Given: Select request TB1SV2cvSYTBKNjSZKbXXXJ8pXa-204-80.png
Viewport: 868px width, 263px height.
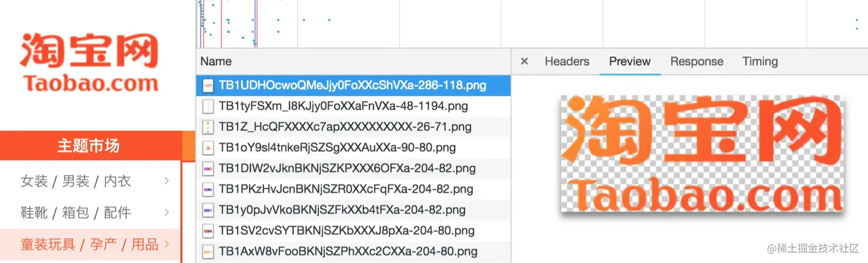Looking at the screenshot, I should [x=353, y=231].
